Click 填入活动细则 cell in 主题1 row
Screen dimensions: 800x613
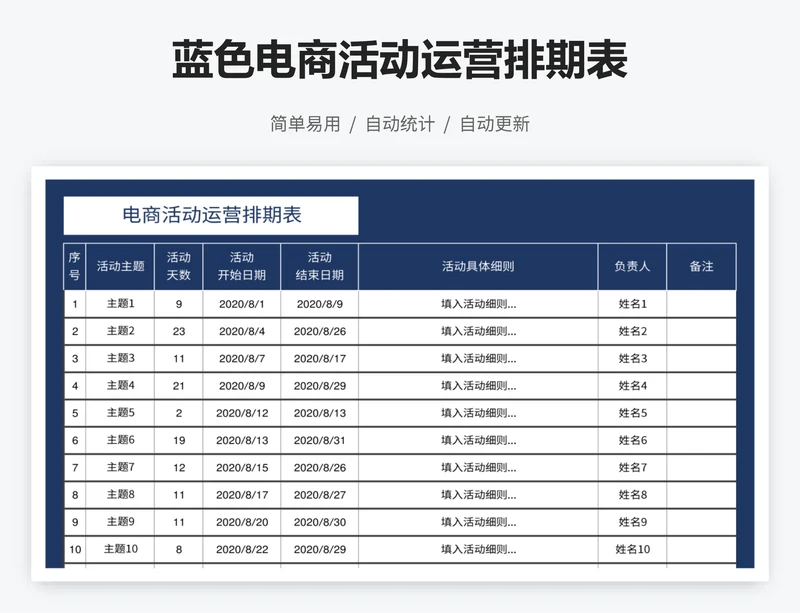tap(478, 304)
